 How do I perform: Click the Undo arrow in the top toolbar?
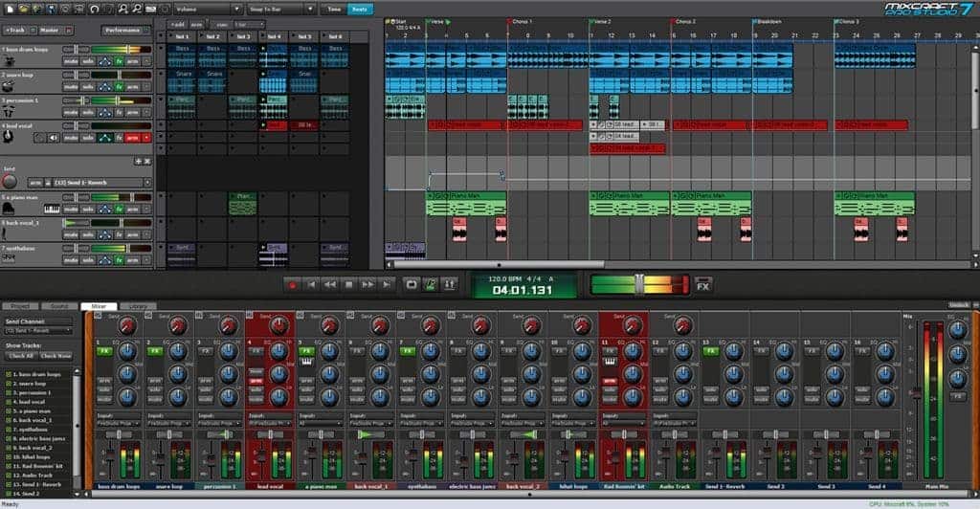(94, 9)
